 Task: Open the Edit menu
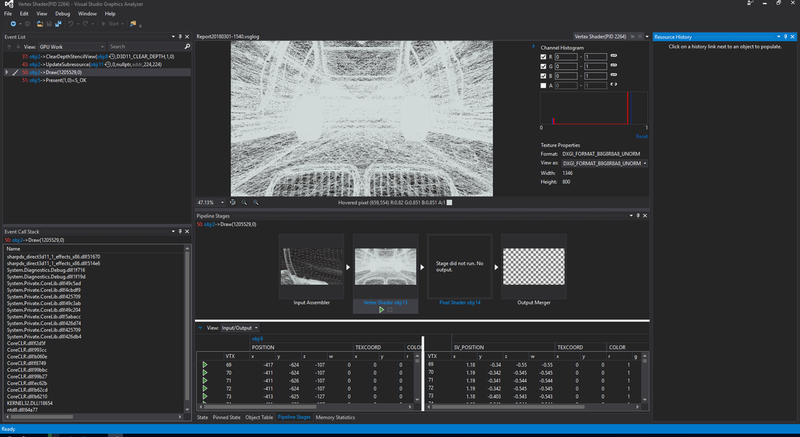coord(24,14)
